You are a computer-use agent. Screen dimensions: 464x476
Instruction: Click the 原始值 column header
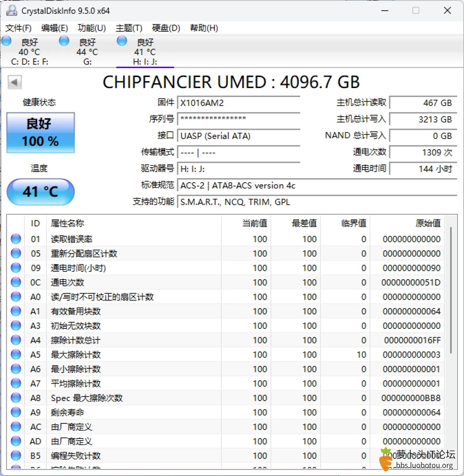coord(407,223)
